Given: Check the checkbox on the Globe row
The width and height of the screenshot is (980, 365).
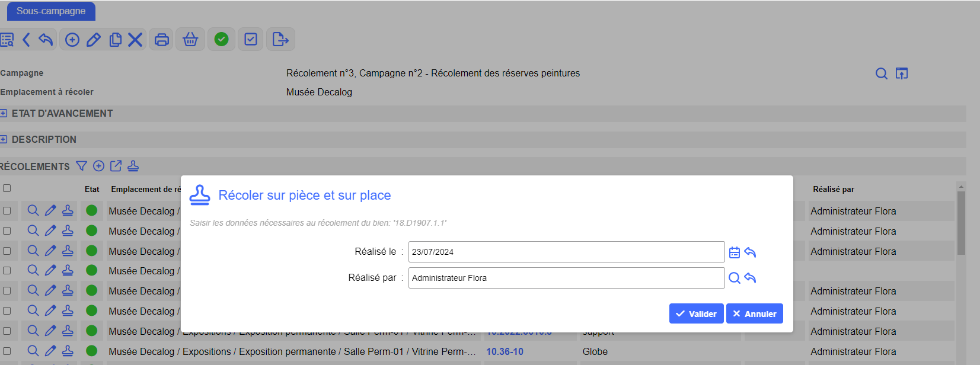Looking at the screenshot, I should (x=7, y=351).
